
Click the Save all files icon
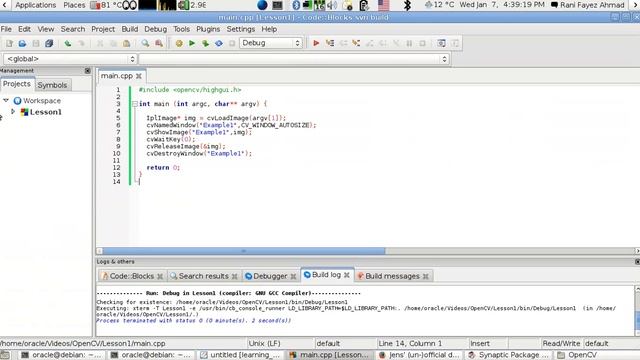[x=49, y=43]
